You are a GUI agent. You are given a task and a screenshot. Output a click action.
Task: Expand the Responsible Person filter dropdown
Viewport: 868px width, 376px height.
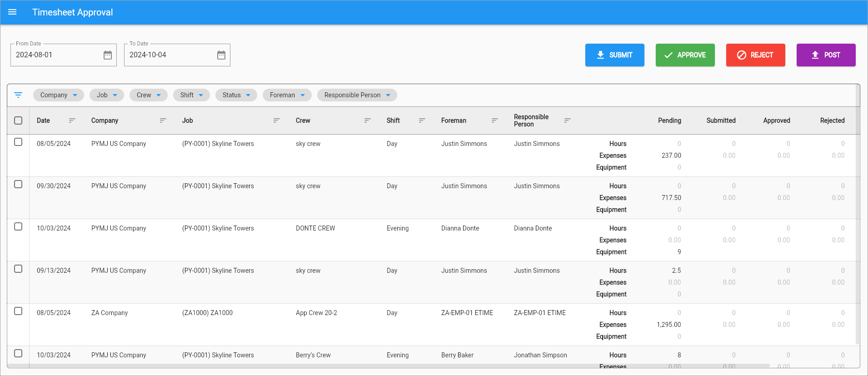tap(357, 95)
